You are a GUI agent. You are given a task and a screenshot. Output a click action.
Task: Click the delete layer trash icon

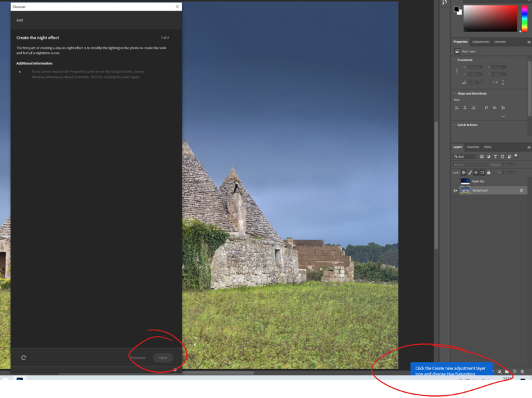click(x=522, y=371)
